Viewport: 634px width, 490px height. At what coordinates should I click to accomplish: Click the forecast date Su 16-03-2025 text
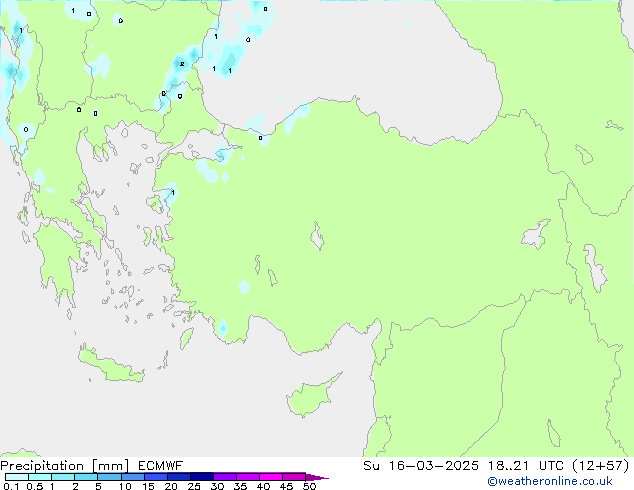(427, 465)
